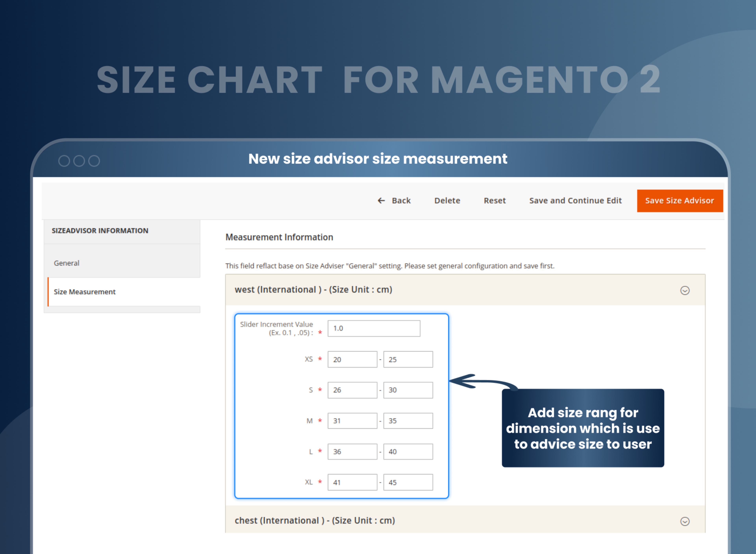Click the Slider Increment Value field showing 1.0
This screenshot has width=756, height=554.
point(374,328)
